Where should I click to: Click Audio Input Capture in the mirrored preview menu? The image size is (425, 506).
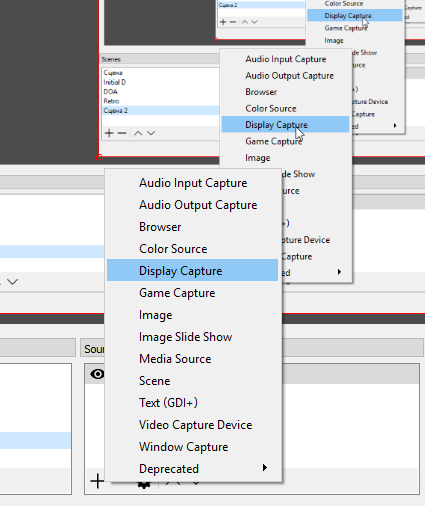coord(286,59)
